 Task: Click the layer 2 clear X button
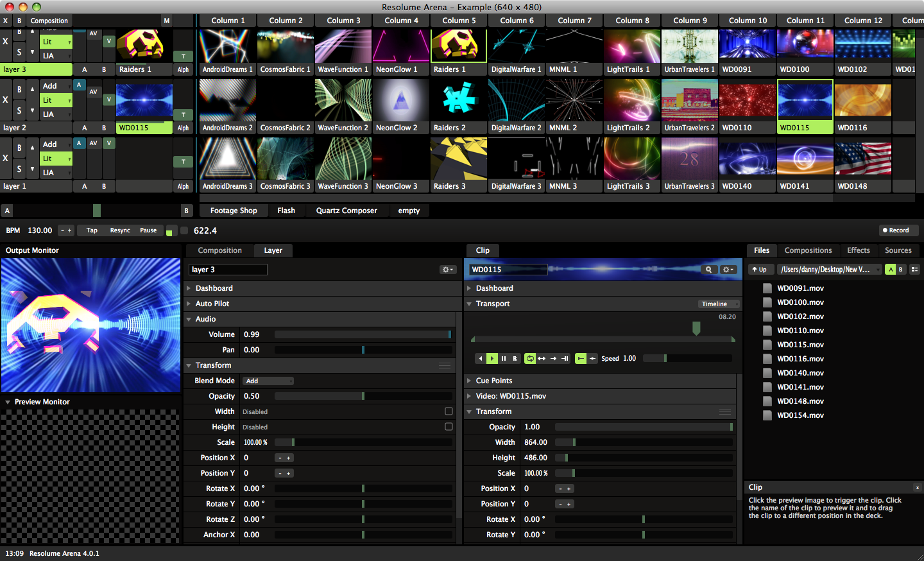[6, 99]
